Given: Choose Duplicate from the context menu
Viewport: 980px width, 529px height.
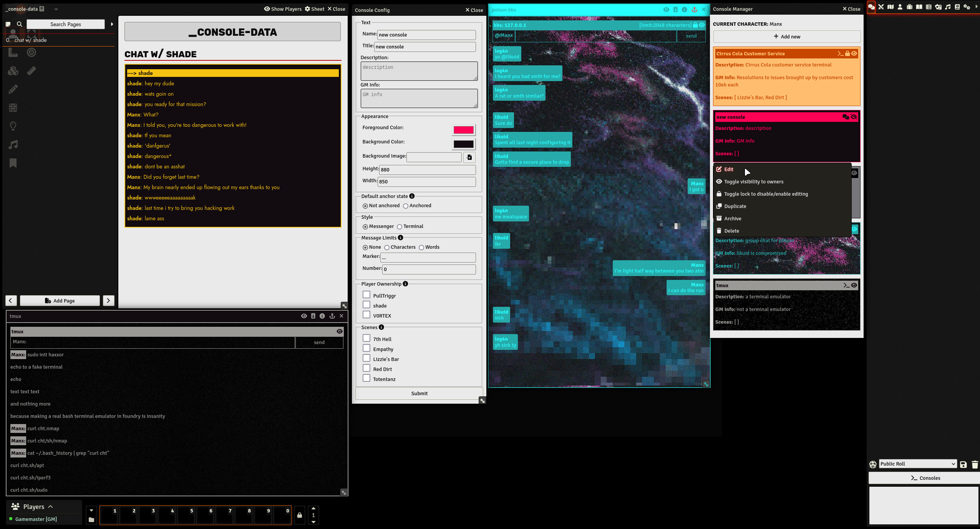Looking at the screenshot, I should (x=735, y=206).
